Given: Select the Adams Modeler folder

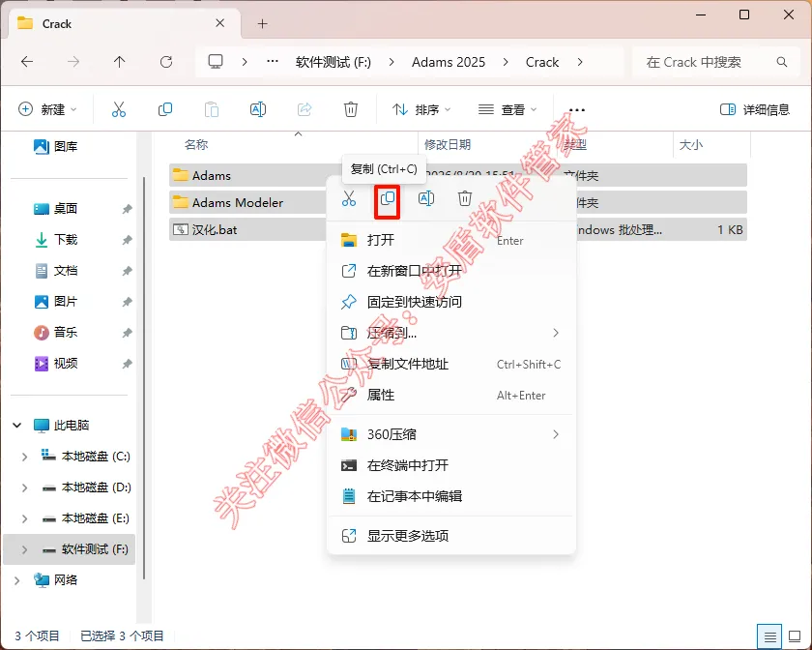Looking at the screenshot, I should 238,203.
